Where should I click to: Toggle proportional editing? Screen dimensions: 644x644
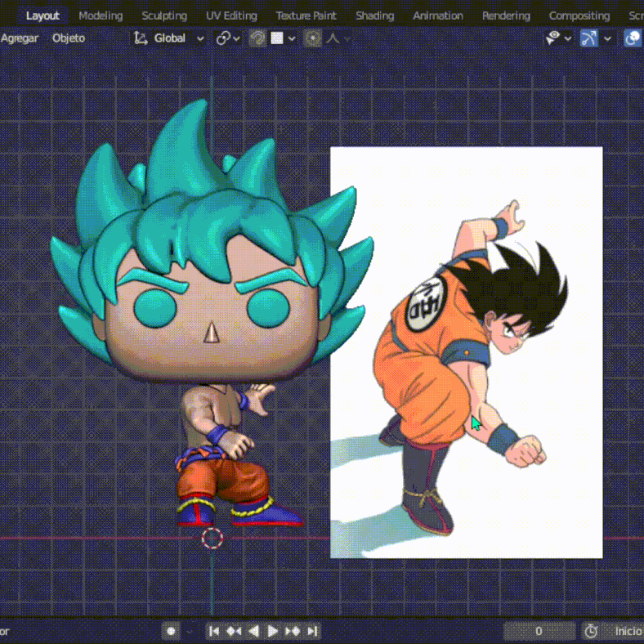[313, 38]
